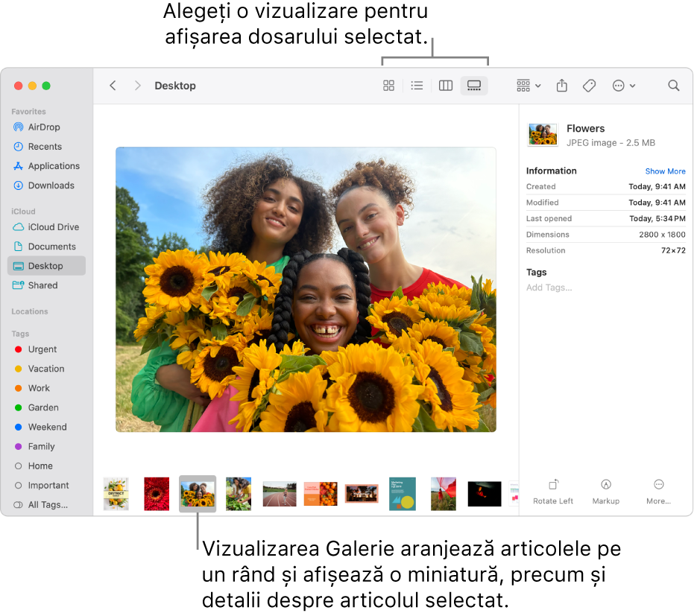Image resolution: width=694 pixels, height=616 pixels.
Task: Click Show More in Information
Action: click(x=665, y=171)
